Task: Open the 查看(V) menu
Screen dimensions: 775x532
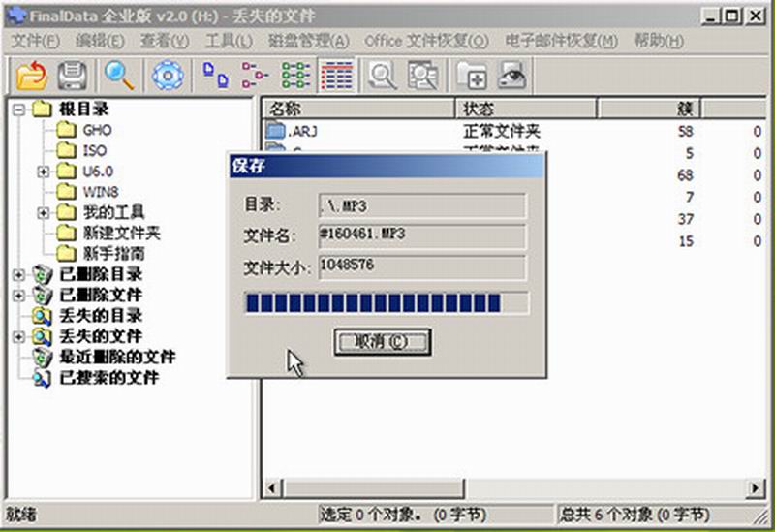Action: click(165, 41)
